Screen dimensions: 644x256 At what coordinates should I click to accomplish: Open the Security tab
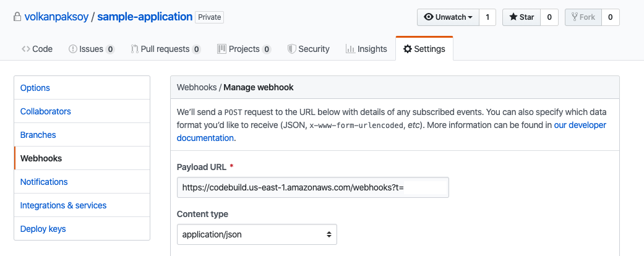tap(308, 49)
